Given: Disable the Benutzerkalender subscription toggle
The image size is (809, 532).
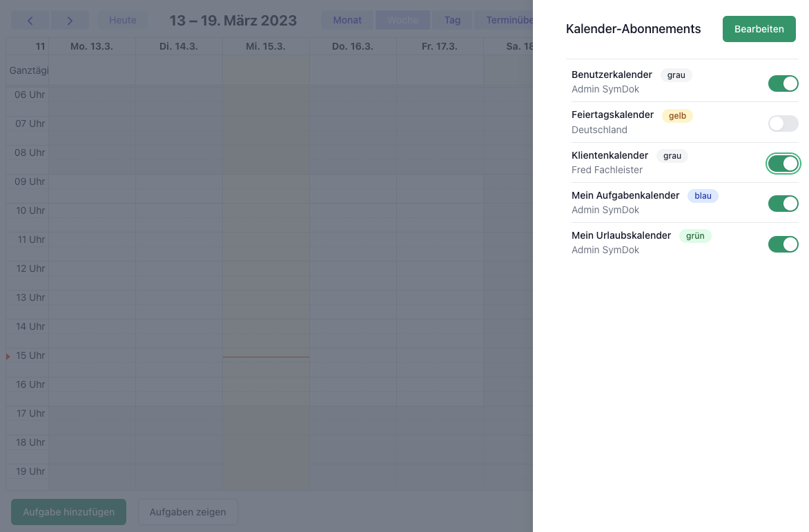Looking at the screenshot, I should 783,83.
